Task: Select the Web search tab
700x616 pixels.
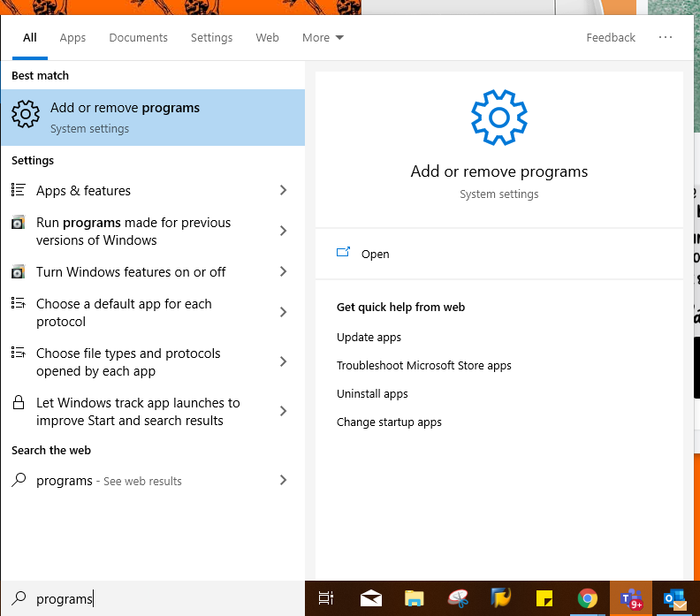Action: click(267, 37)
